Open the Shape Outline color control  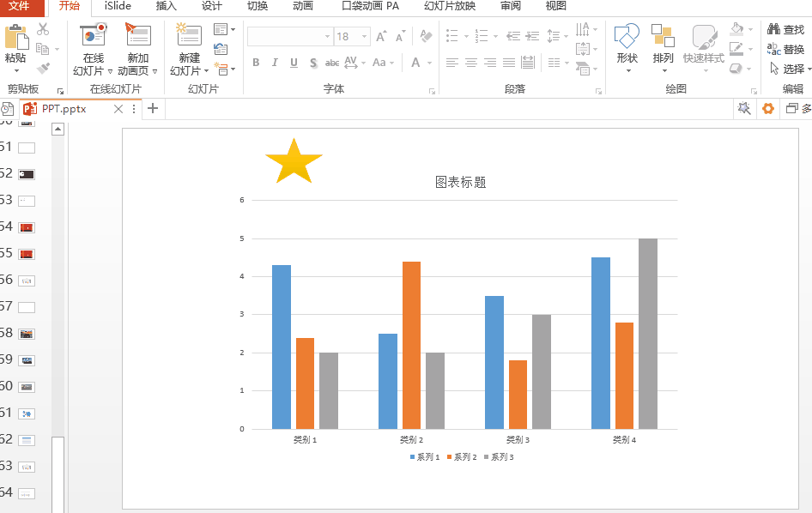(742, 49)
